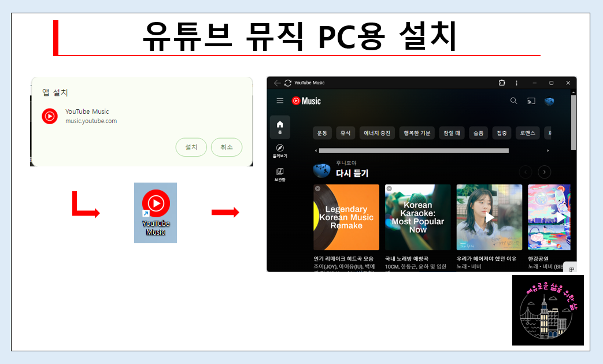Click the 국내 노래방 애창곡 title

[406, 259]
